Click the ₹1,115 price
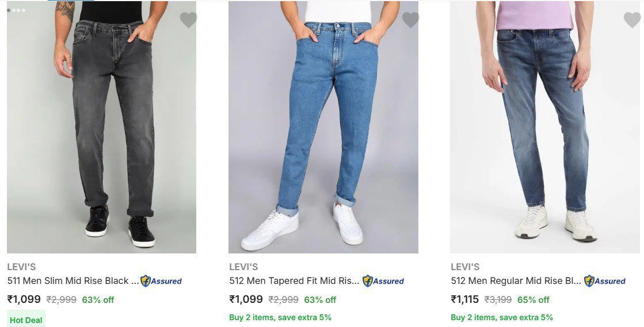 (465, 299)
